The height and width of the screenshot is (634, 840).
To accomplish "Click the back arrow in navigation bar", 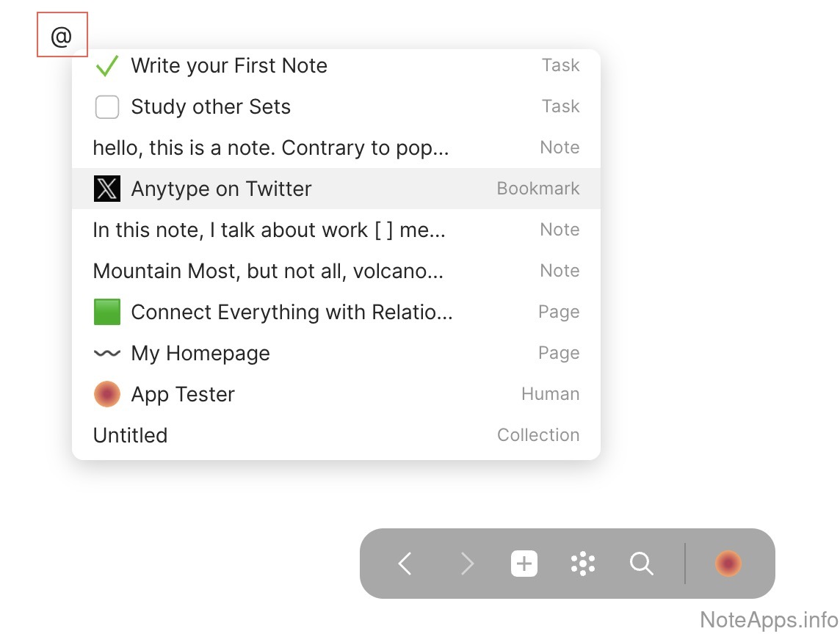I will point(405,564).
